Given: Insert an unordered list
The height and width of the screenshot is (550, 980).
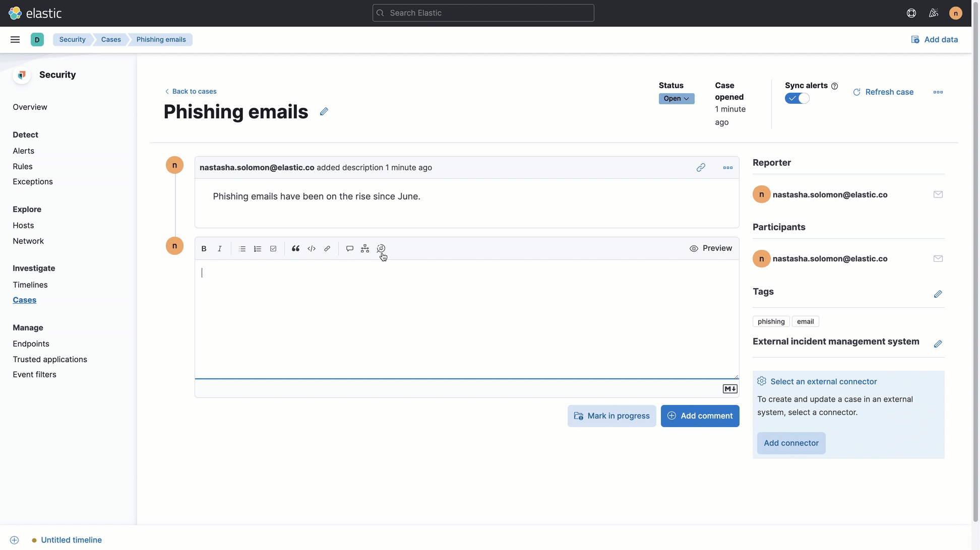Looking at the screenshot, I should (242, 248).
